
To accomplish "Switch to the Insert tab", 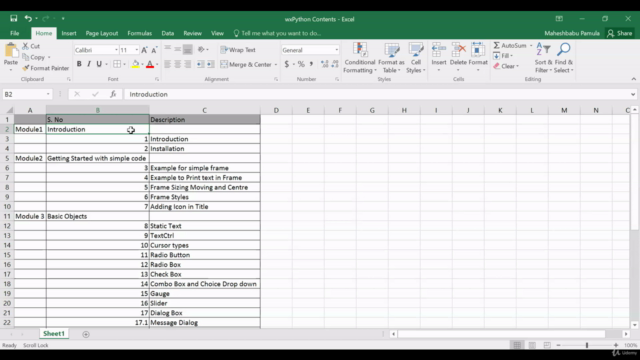I will (x=69, y=33).
